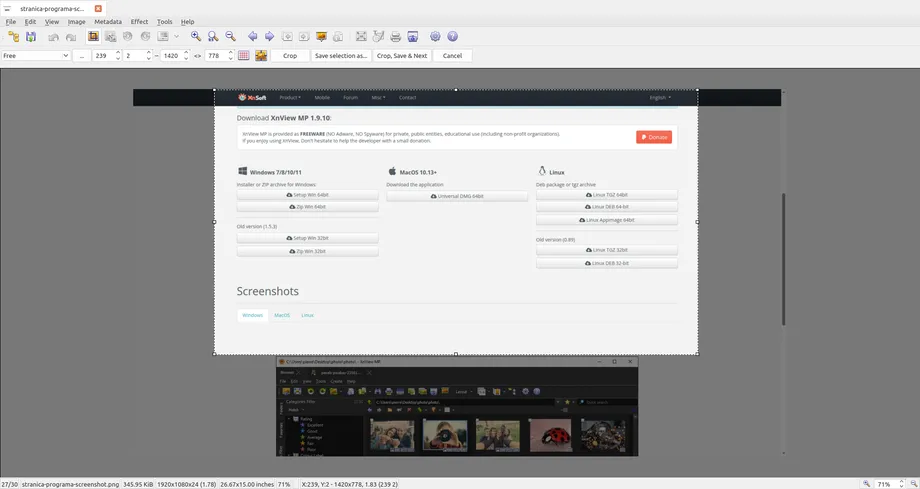Click the middle zoom magnifier icon
The width and height of the screenshot is (920, 489).
(x=213, y=36)
